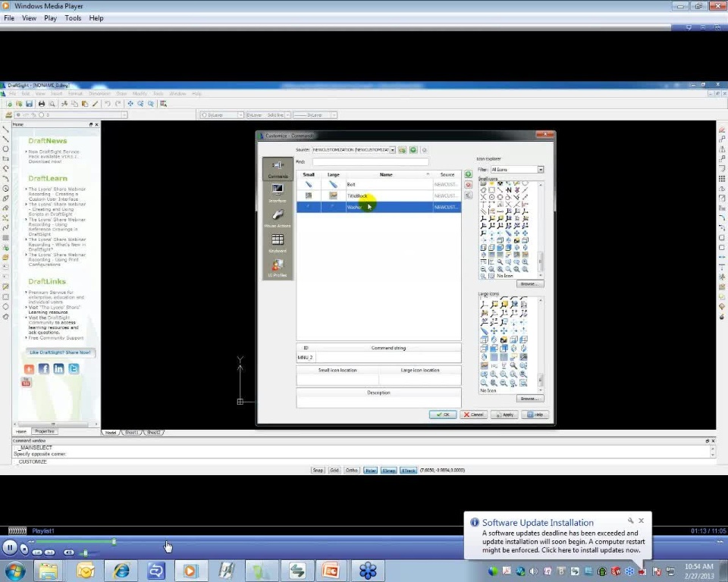728x582 pixels.
Task: Click the media player seek bar handle
Action: click(x=114, y=541)
